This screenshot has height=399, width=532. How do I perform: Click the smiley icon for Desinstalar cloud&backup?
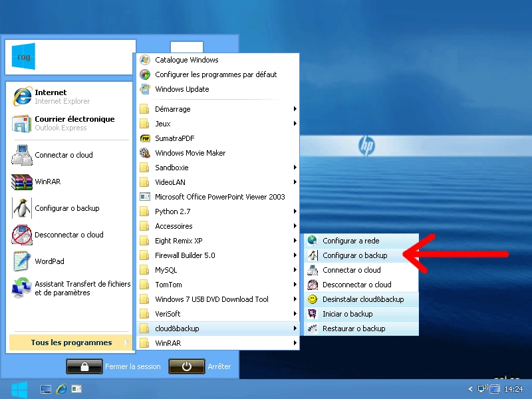point(312,299)
